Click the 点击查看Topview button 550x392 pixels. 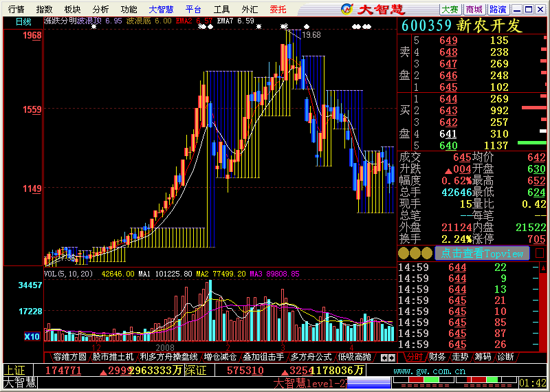tap(482, 253)
